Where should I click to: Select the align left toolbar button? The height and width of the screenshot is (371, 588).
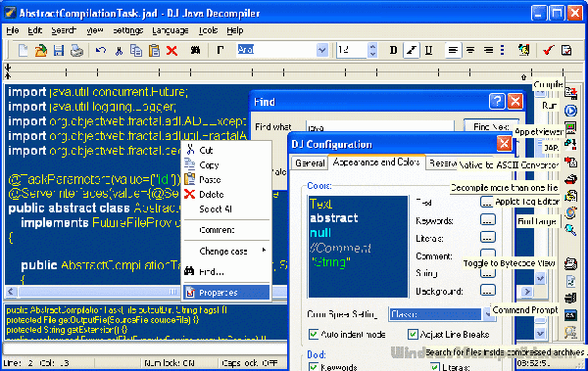[453, 50]
